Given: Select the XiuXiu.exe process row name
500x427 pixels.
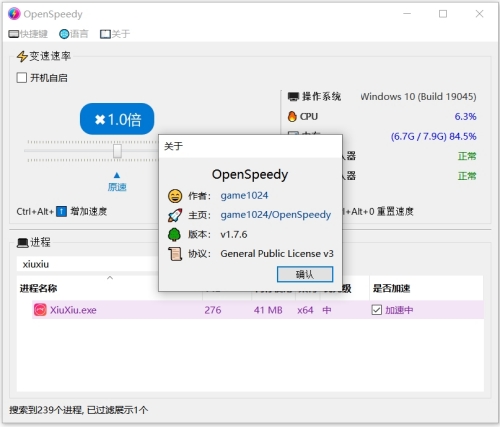Looking at the screenshot, I should tap(73, 310).
